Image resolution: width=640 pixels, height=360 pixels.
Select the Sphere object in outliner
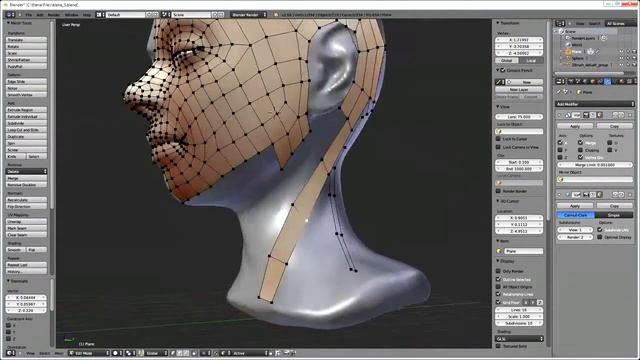[x=578, y=58]
